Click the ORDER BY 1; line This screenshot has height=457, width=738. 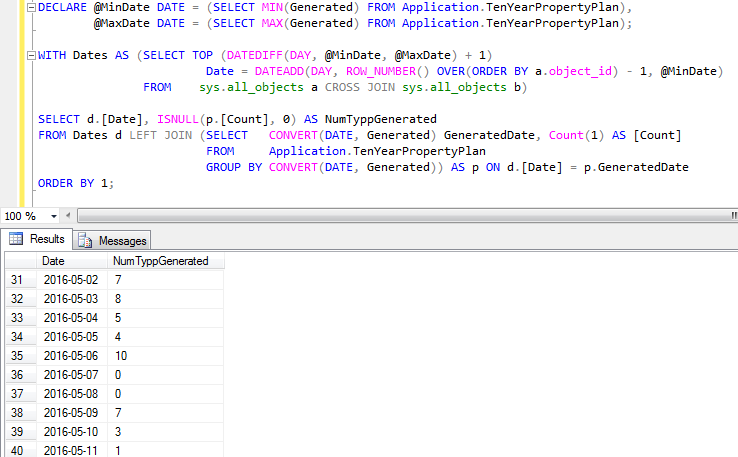pos(76,183)
